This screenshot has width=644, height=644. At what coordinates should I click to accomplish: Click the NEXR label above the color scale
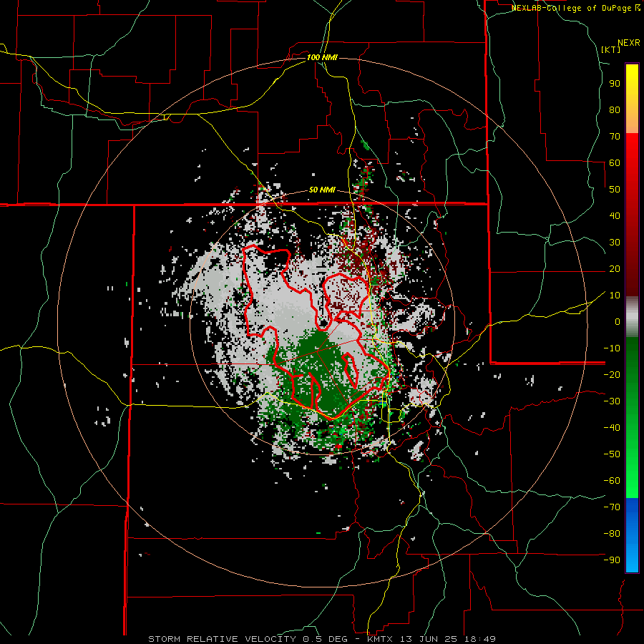coord(629,43)
